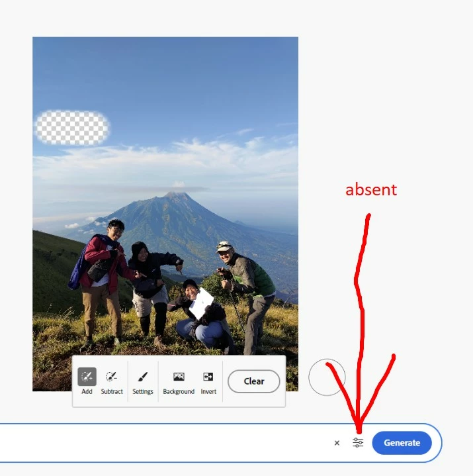Invert the current selection
473x476 pixels.
coord(208,382)
